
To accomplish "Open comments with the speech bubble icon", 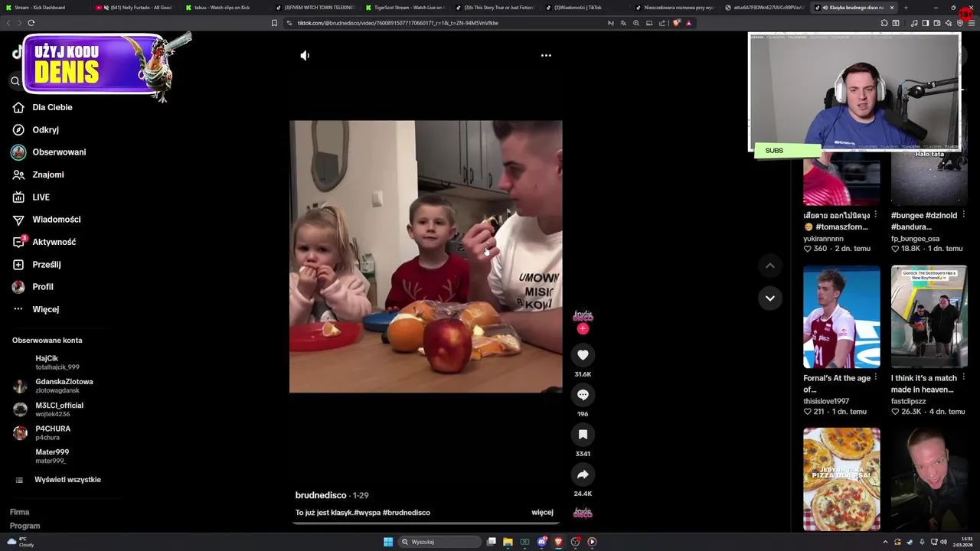I will tap(583, 395).
